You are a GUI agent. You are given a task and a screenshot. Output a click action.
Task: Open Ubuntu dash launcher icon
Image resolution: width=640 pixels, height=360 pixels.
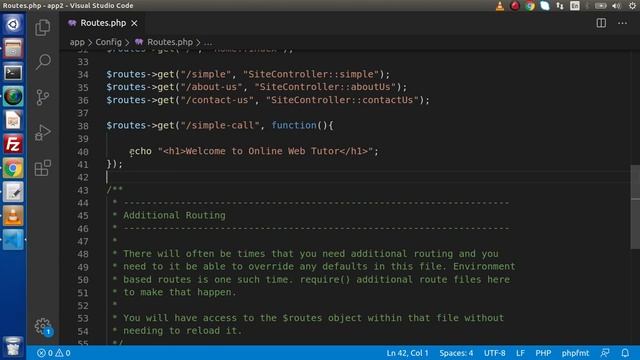pos(13,24)
